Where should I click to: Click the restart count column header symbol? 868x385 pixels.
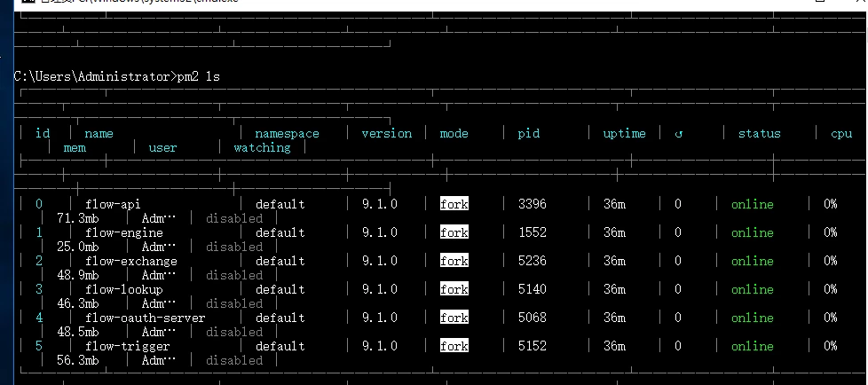(x=679, y=135)
